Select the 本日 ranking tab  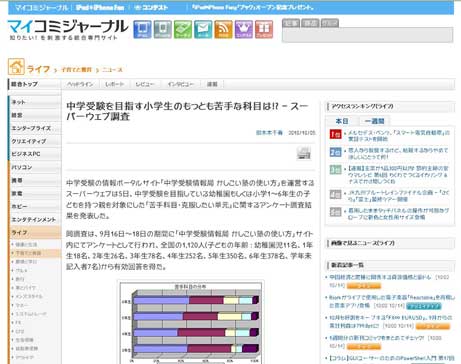[x=342, y=121]
